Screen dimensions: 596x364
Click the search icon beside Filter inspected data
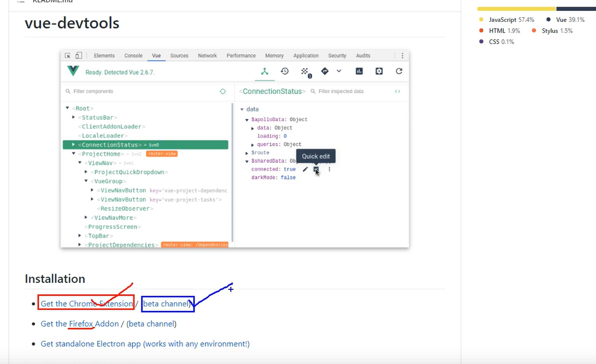pyautogui.click(x=313, y=91)
